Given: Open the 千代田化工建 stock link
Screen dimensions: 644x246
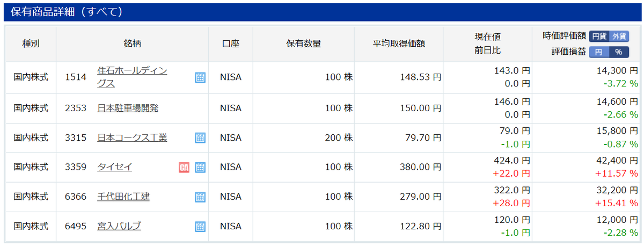Looking at the screenshot, I should click(123, 197).
